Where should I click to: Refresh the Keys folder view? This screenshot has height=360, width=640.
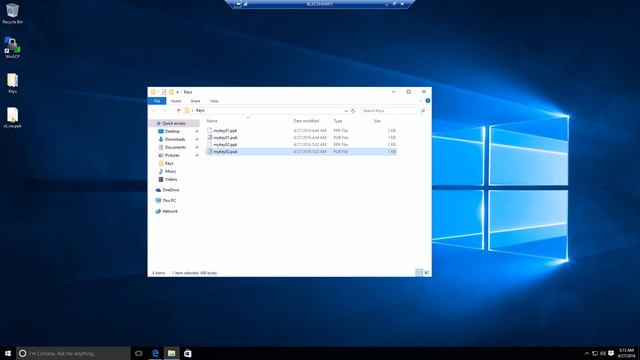pyautogui.click(x=353, y=111)
